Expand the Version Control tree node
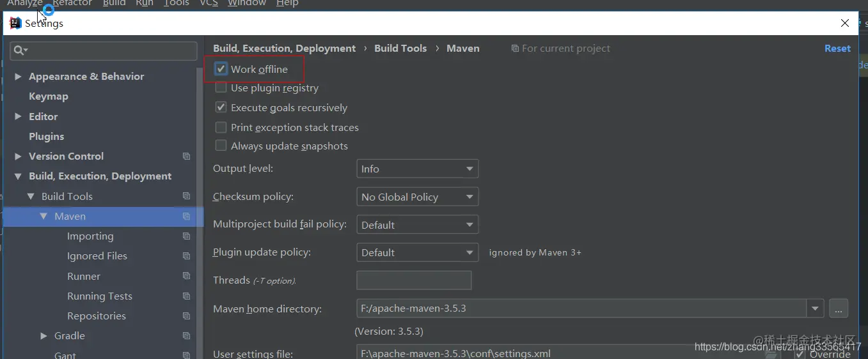Image resolution: width=868 pixels, height=359 pixels. [x=18, y=157]
